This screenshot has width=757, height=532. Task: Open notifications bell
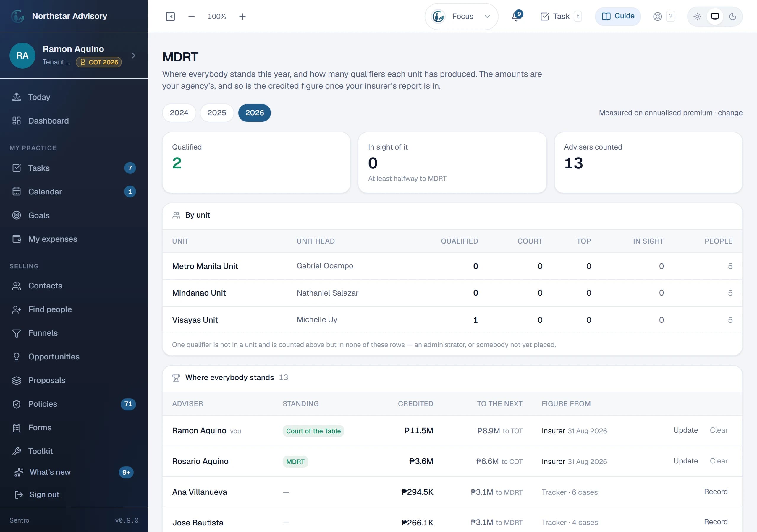coord(516,16)
